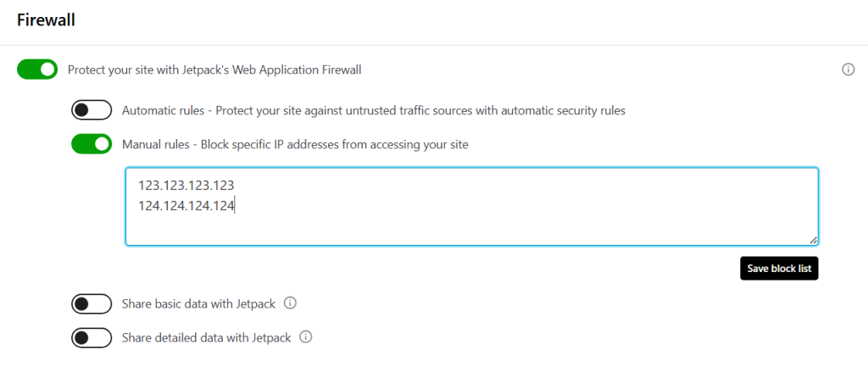This screenshot has height=367, width=868.
Task: Click the info icon beside Web Application Firewall
Action: [x=848, y=70]
